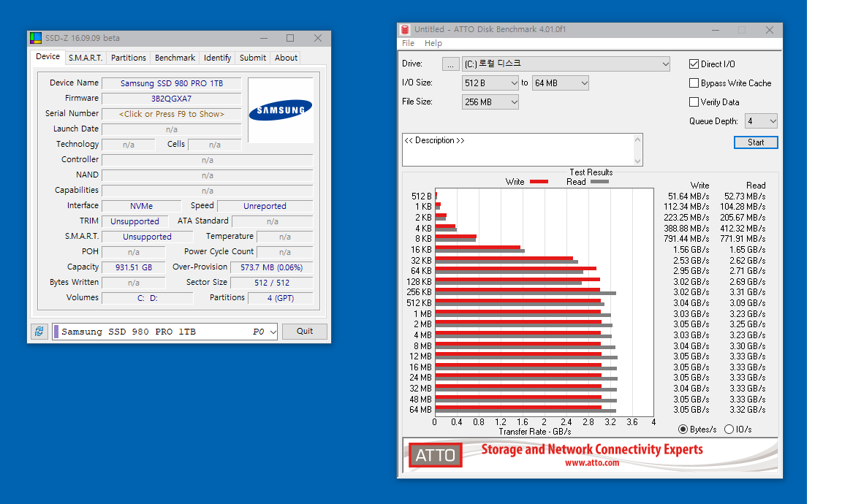This screenshot has width=842, height=504.
Task: Open the File Size dropdown (256 MB)
Action: (490, 102)
